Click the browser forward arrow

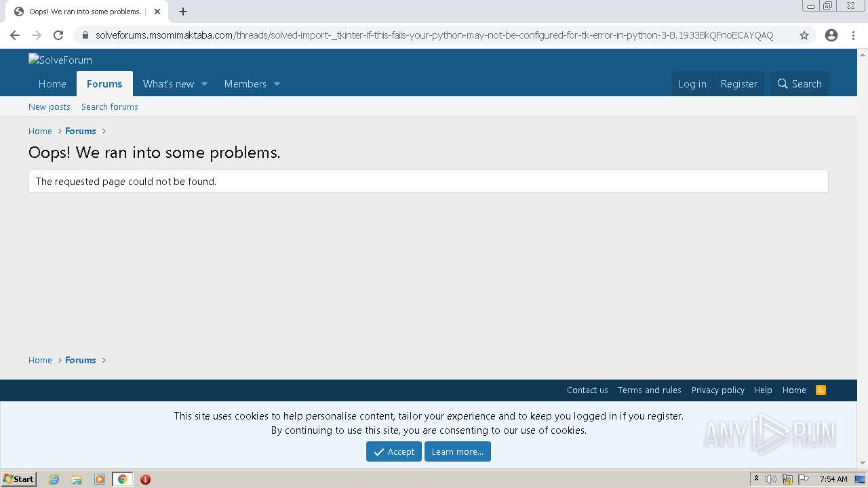(x=37, y=35)
